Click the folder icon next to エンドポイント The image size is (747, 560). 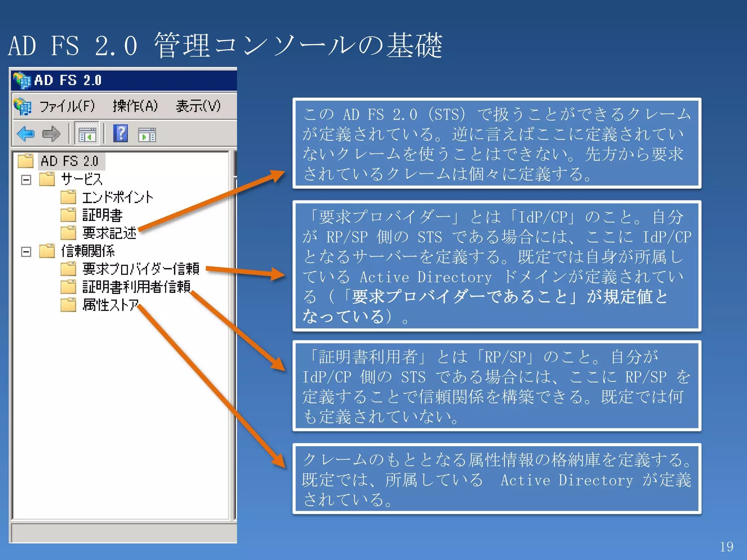pos(68,197)
